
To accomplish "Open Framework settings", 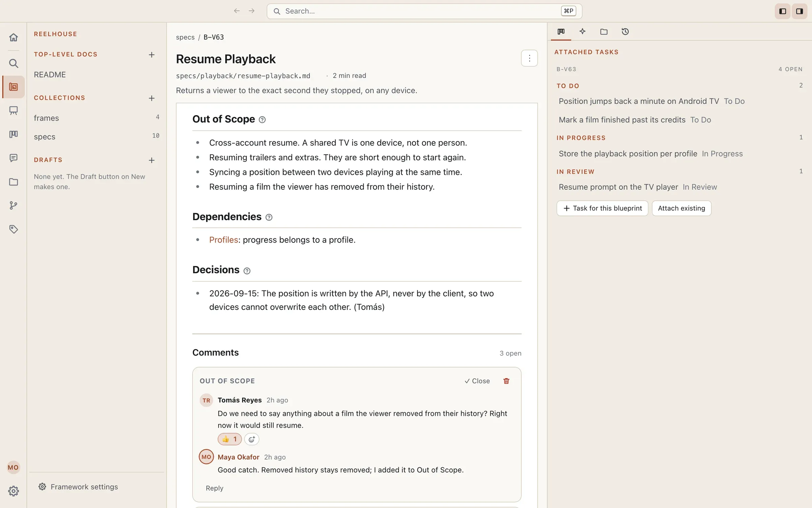I will pyautogui.click(x=78, y=487).
